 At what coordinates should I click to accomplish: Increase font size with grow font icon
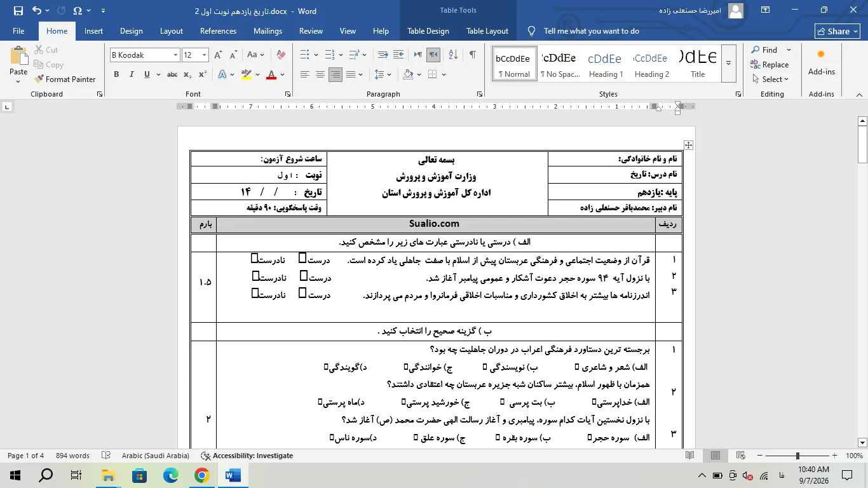coord(219,55)
